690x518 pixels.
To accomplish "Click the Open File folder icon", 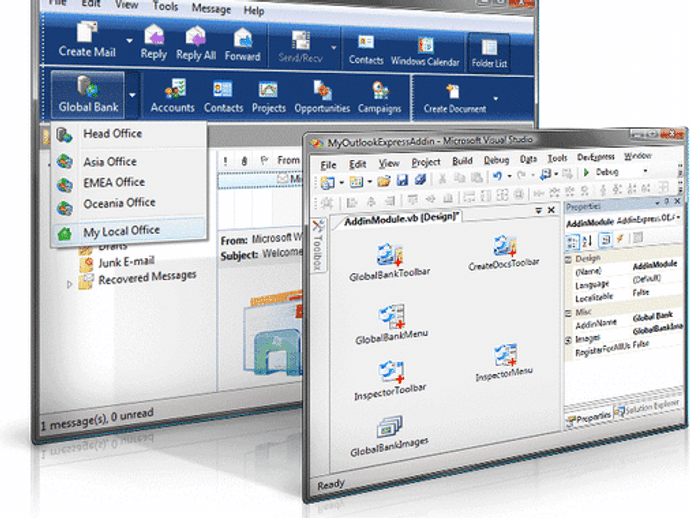I will (383, 181).
